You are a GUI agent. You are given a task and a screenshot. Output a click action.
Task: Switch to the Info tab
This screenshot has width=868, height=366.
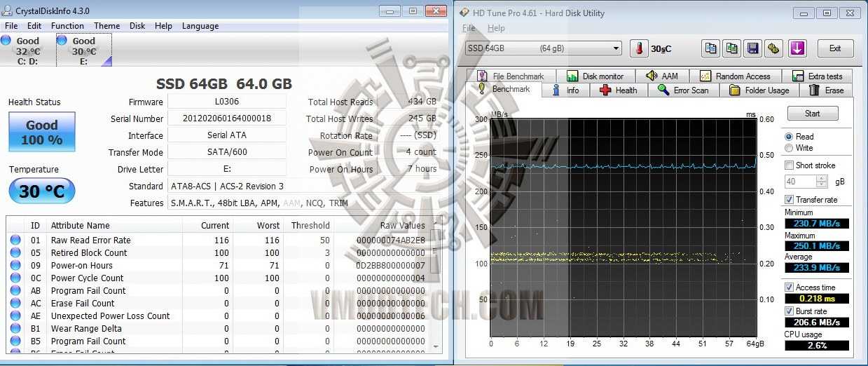click(566, 90)
